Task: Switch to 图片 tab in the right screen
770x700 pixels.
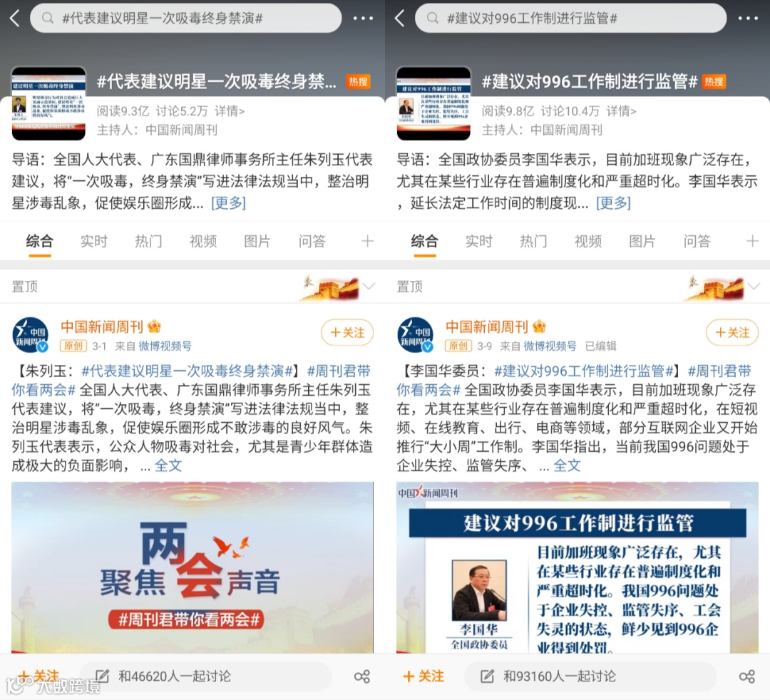Action: [642, 241]
